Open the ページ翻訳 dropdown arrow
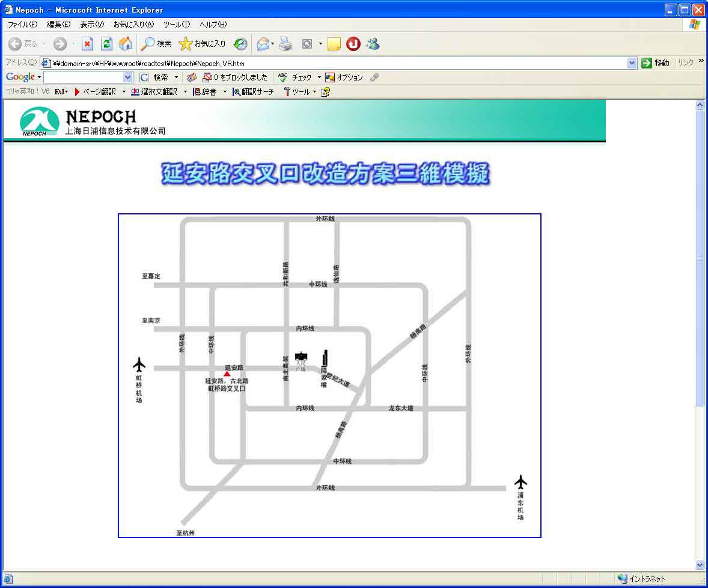 (x=124, y=92)
